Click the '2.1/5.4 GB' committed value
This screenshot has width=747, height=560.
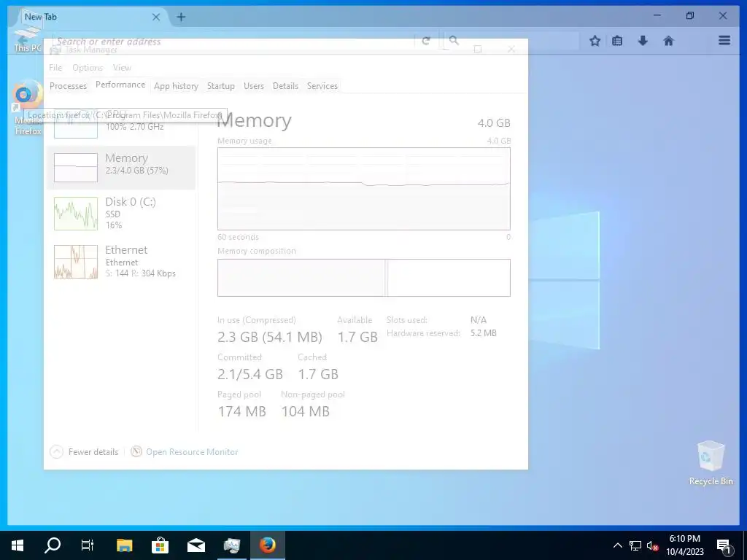coord(250,374)
